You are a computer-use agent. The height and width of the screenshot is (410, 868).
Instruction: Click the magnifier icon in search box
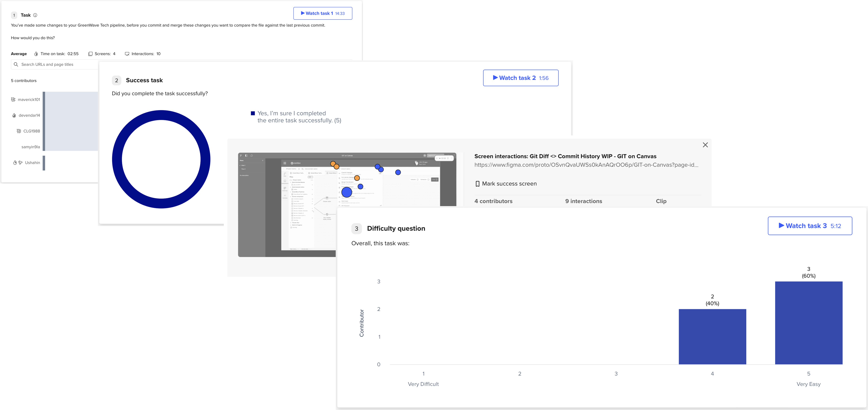pyautogui.click(x=16, y=64)
